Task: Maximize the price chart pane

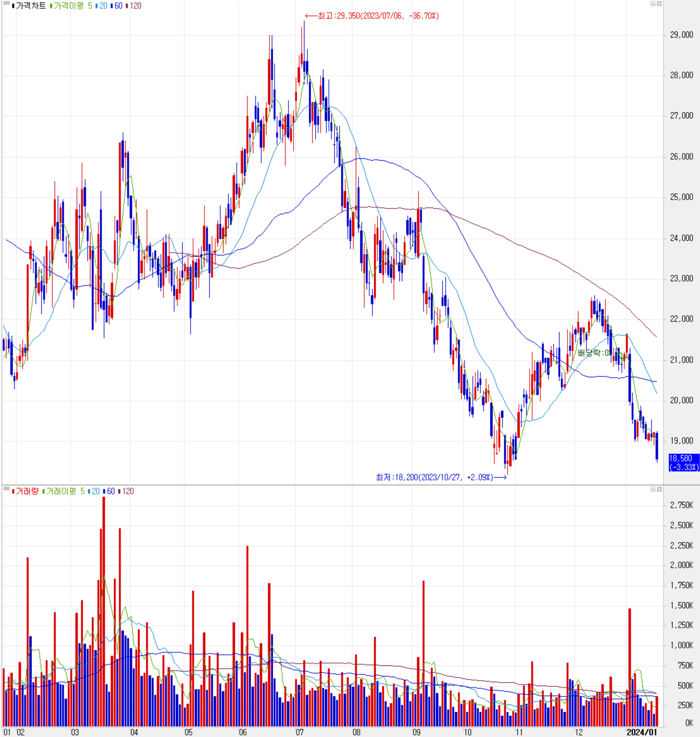Action: pos(653,4)
